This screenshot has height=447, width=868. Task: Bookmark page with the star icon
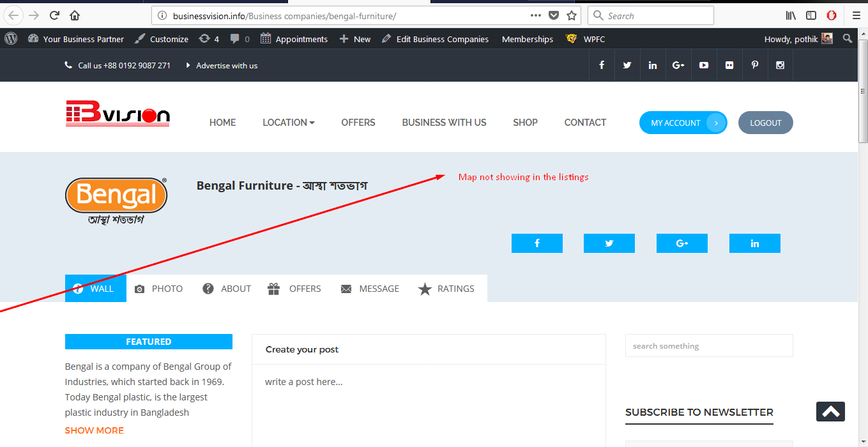[572, 15]
